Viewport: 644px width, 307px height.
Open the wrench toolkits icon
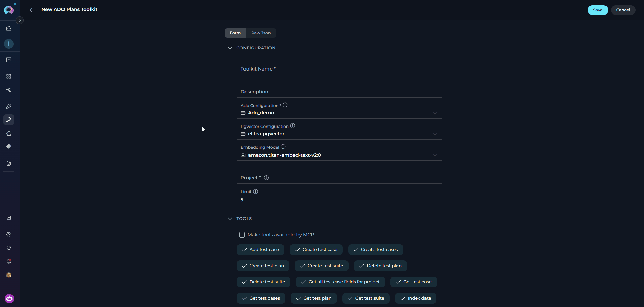[9, 120]
